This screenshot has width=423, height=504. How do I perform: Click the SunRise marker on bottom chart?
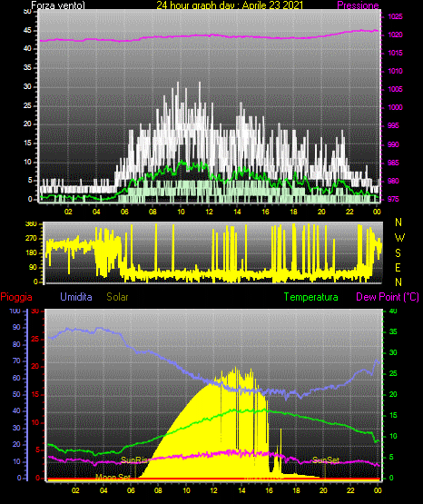[x=135, y=460]
